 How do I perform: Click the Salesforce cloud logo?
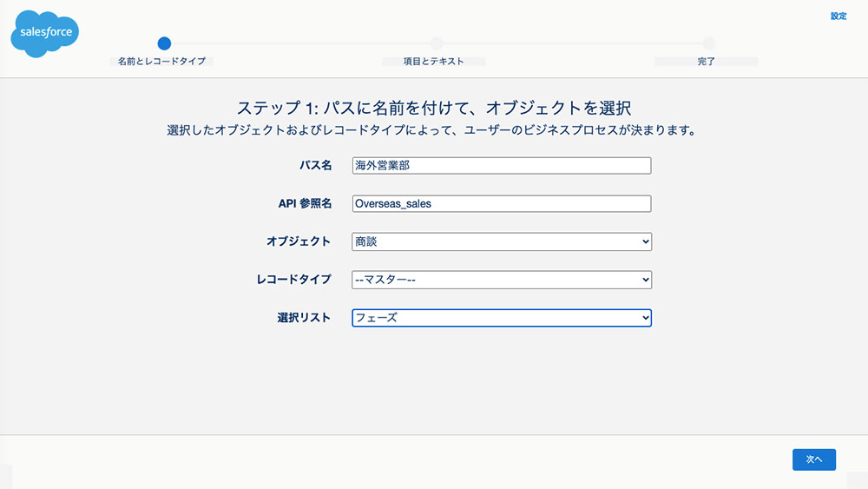pos(45,33)
